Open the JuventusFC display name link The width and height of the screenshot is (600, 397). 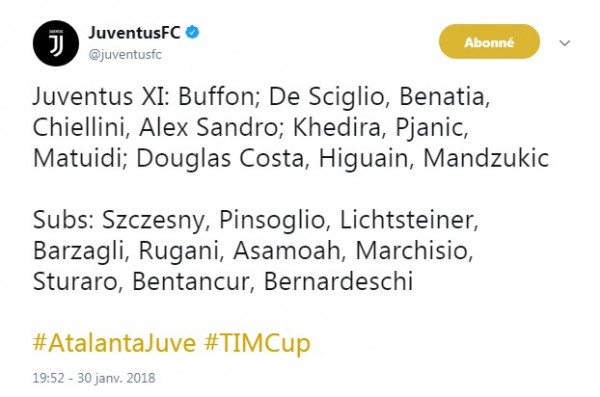point(134,33)
